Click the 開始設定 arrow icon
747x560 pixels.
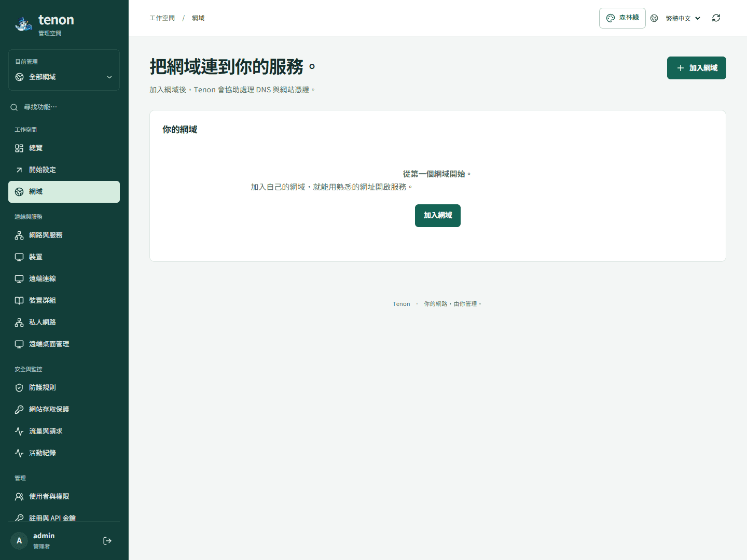pyautogui.click(x=19, y=170)
